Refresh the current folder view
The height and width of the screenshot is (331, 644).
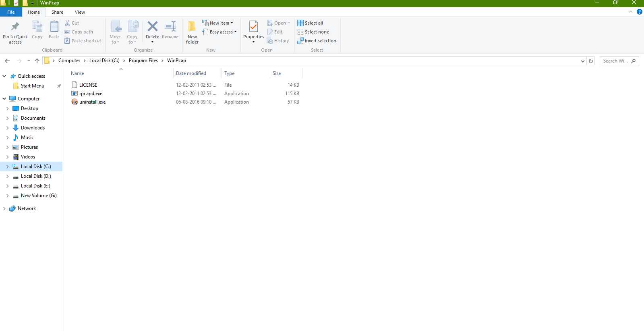(591, 61)
